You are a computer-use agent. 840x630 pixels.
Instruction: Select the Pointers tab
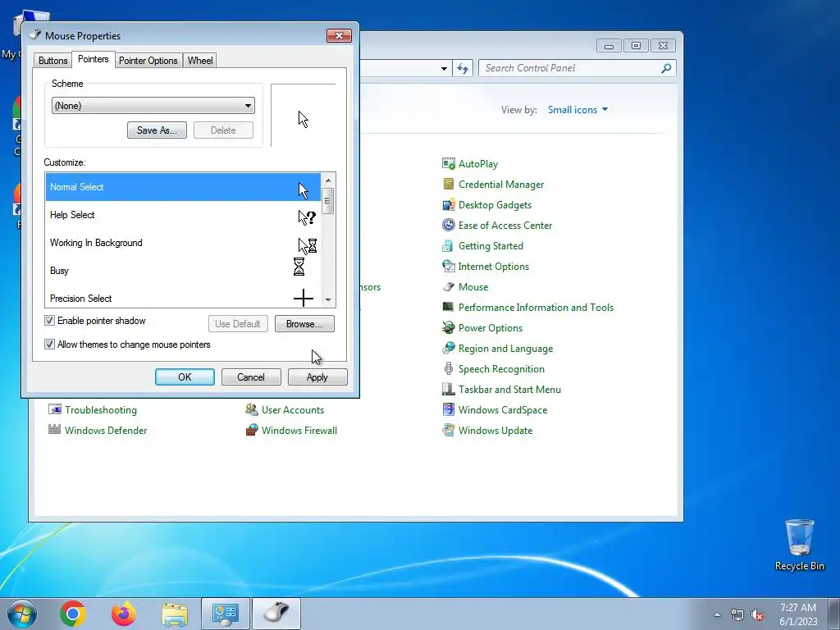[94, 59]
